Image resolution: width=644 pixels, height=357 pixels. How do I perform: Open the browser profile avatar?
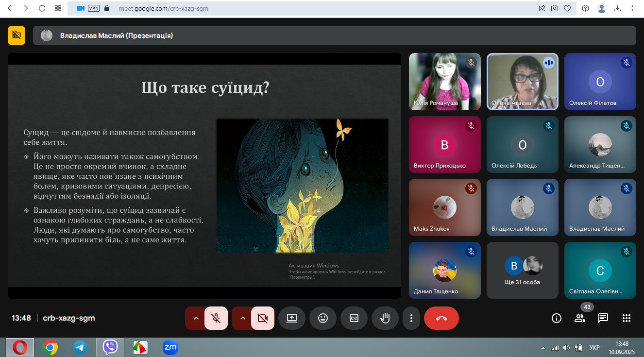tap(602, 8)
